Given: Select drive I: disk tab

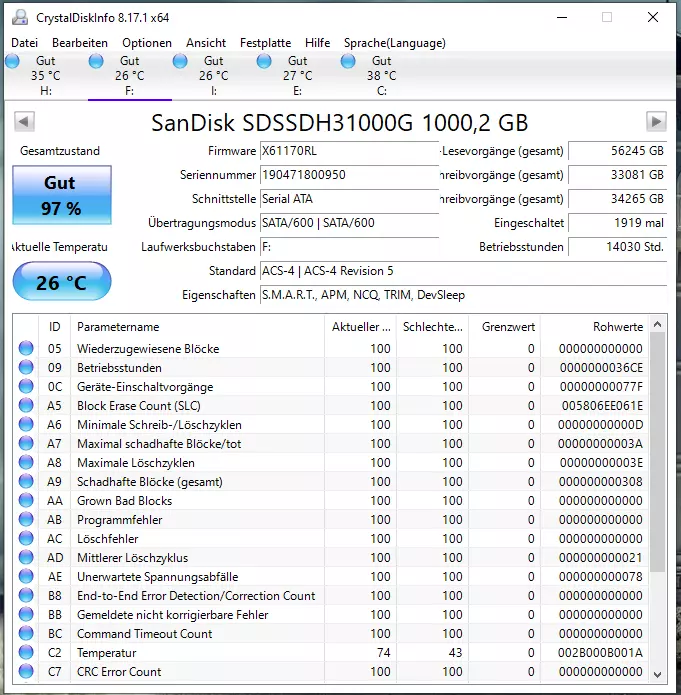Looking at the screenshot, I should coord(214,76).
